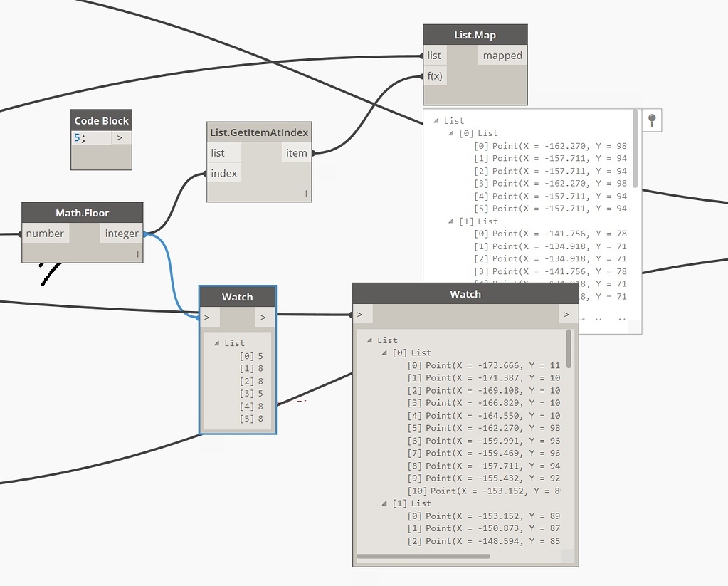This screenshot has height=586, width=728.
Task: Select the List.Map node title bar
Action: coord(475,34)
